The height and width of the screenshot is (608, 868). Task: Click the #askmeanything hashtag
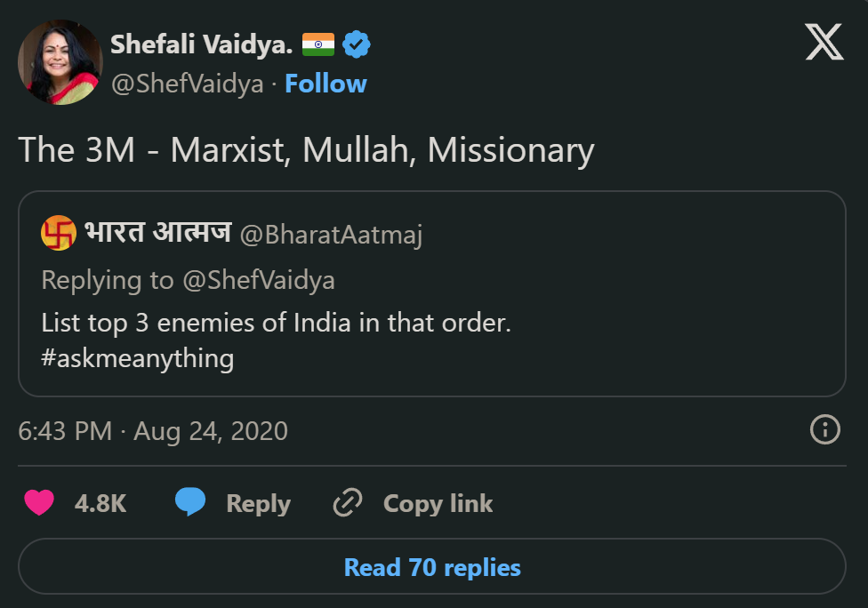138,358
